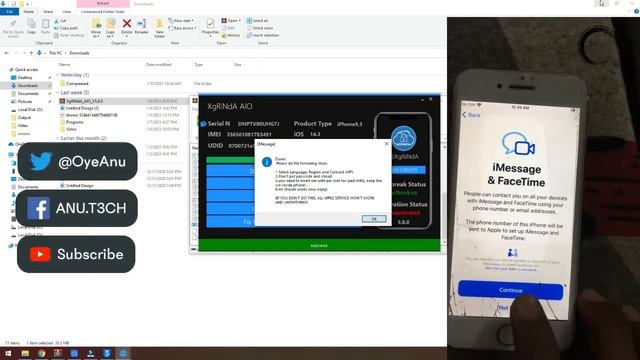The height and width of the screenshot is (360, 640).
Task: Tap Back on the iPhone screen
Action: (x=471, y=115)
